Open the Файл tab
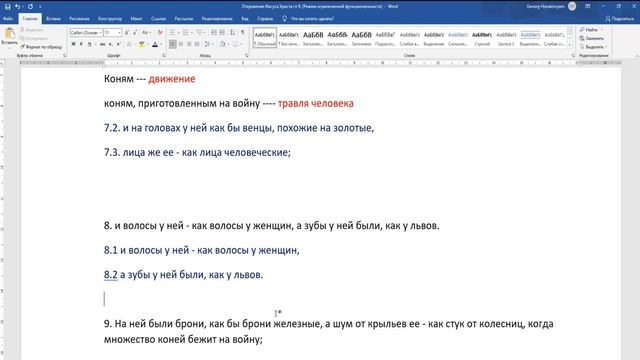 [8, 19]
